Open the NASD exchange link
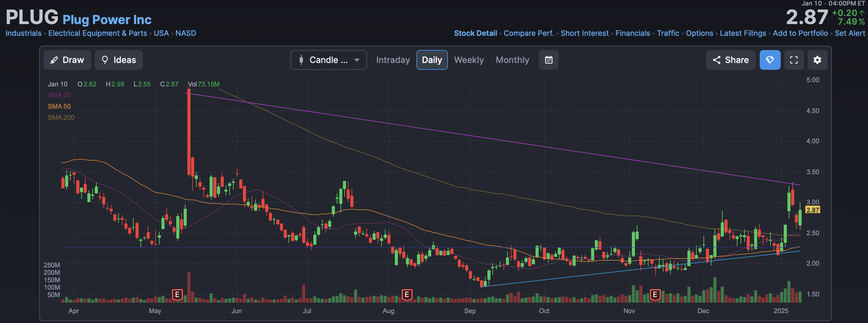This screenshot has height=323, width=868. point(186,33)
